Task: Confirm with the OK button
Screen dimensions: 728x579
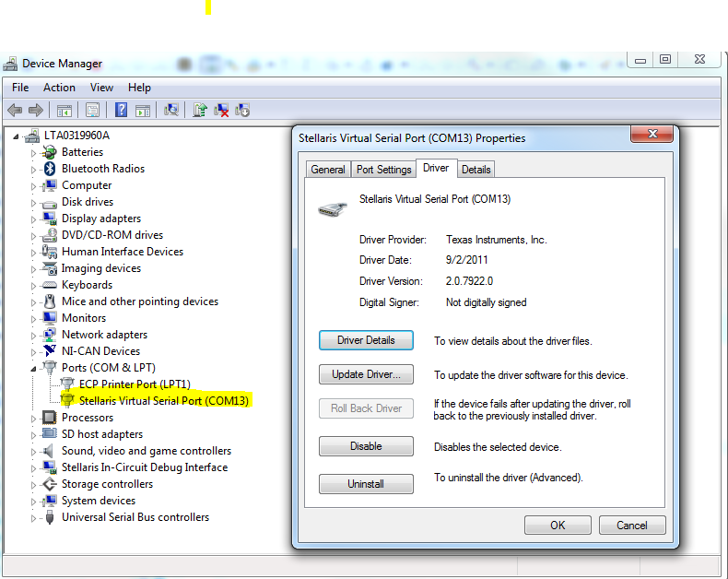Action: point(558,526)
